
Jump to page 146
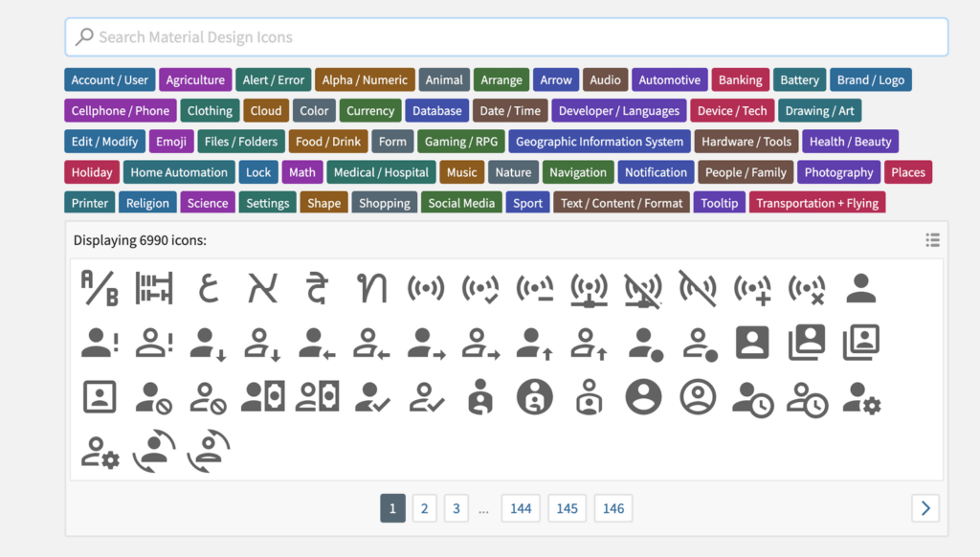click(613, 508)
